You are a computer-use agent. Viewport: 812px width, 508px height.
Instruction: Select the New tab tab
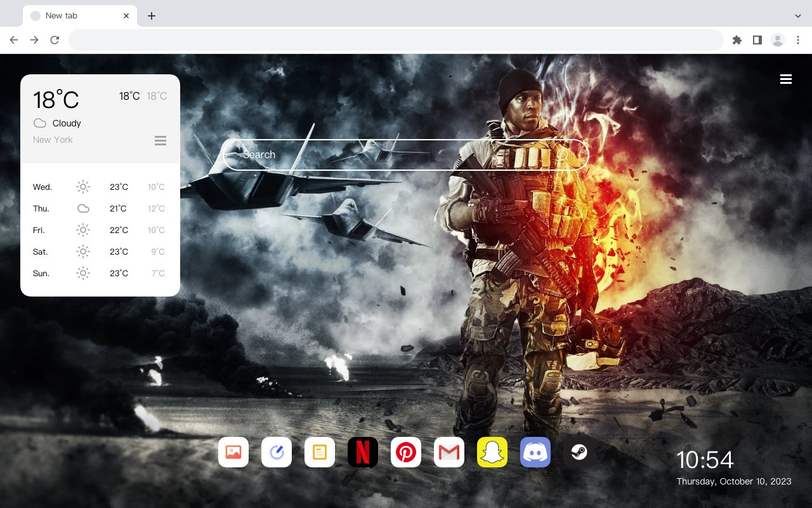pyautogui.click(x=80, y=16)
